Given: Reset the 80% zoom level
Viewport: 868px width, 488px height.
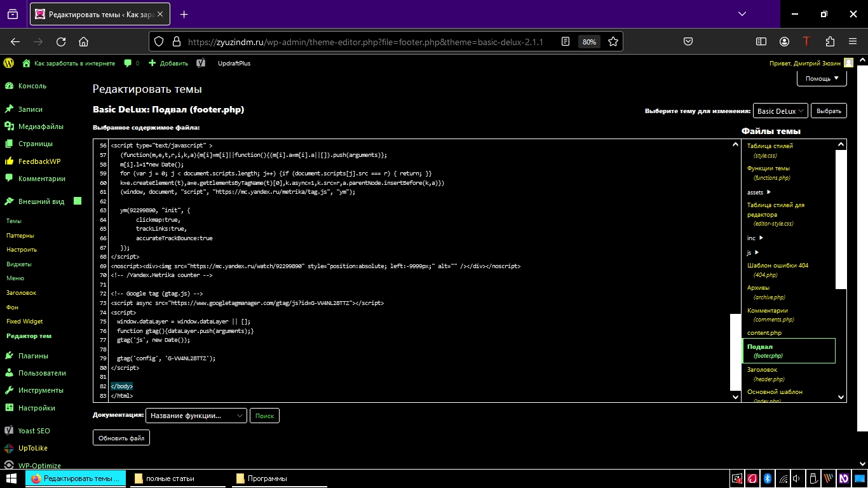Looking at the screenshot, I should tap(589, 42).
